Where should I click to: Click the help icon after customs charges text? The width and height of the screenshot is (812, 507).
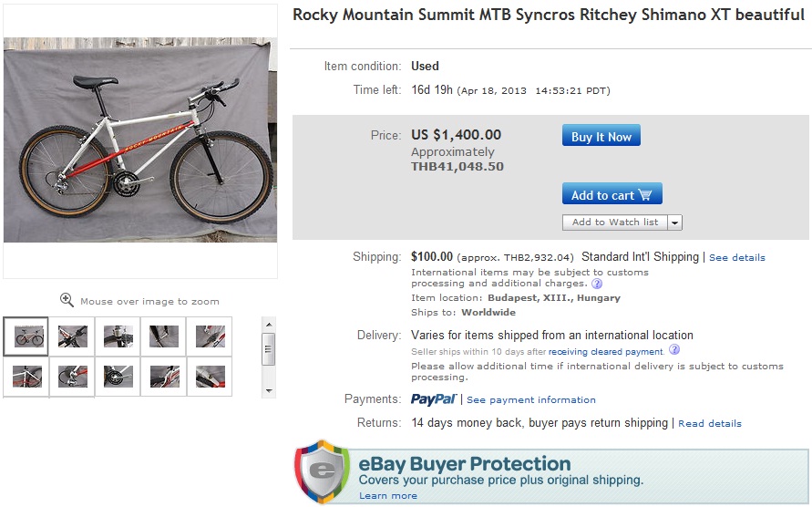[x=597, y=284]
